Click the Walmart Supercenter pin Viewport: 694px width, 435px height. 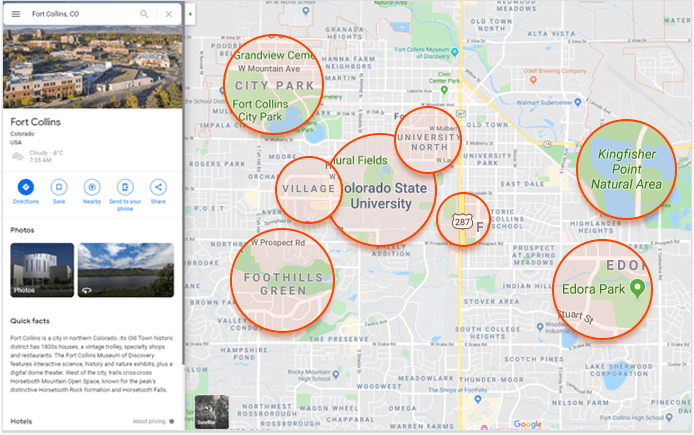578,102
